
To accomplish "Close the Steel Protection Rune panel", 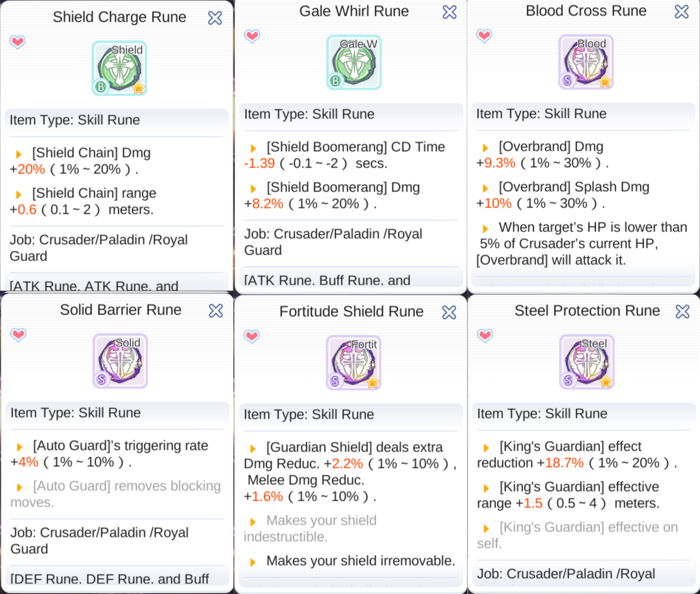I will pos(683,311).
